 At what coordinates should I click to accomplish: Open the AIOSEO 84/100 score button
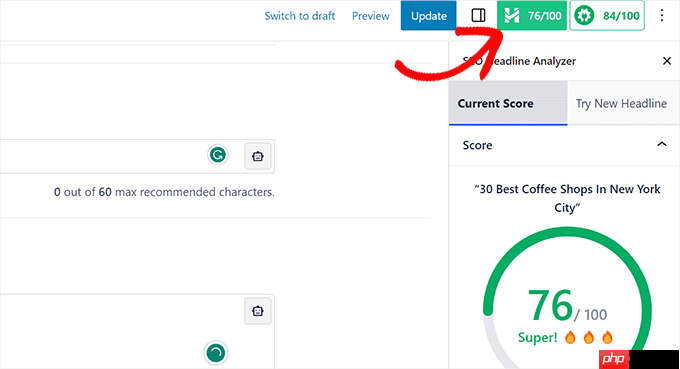607,16
